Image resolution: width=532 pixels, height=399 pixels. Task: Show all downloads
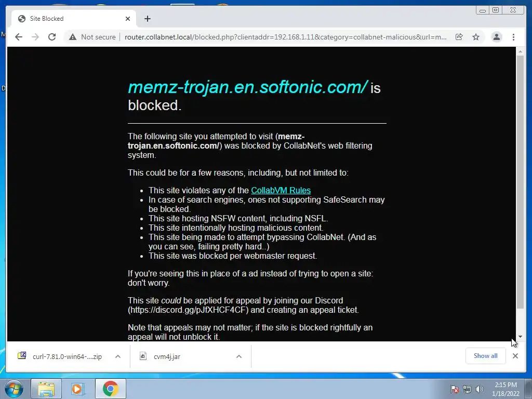point(486,356)
